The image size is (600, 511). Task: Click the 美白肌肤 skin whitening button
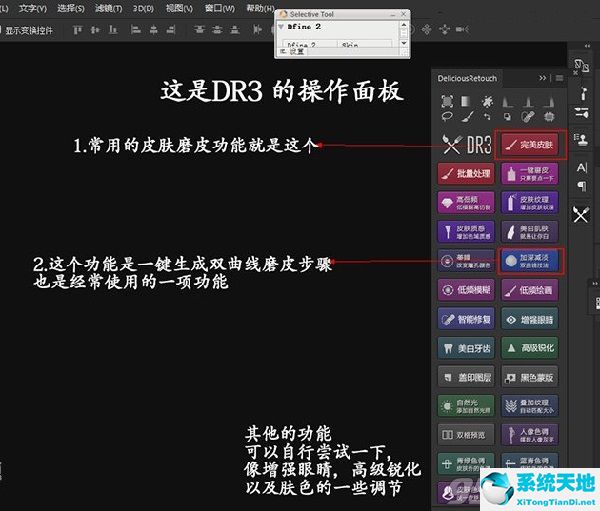click(530, 232)
